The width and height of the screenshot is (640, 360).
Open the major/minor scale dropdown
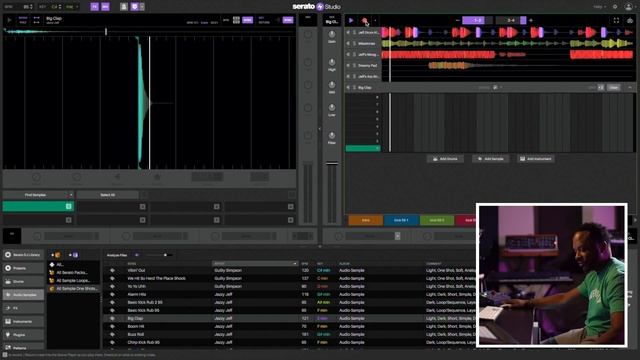click(x=72, y=7)
